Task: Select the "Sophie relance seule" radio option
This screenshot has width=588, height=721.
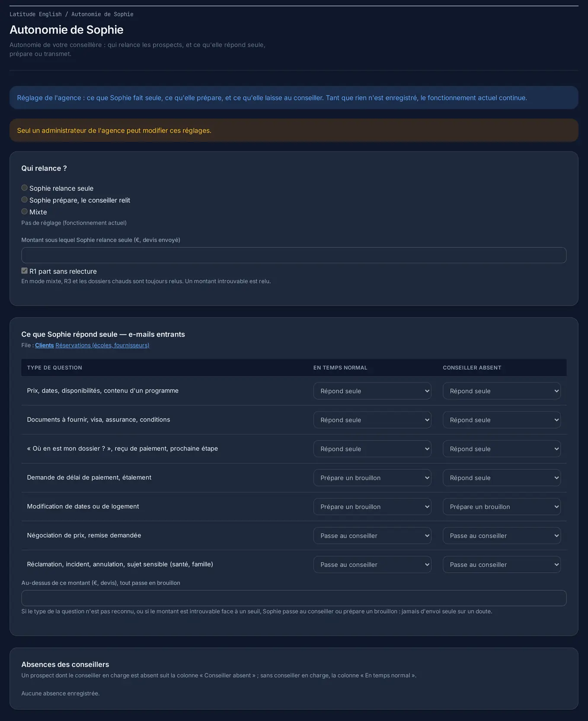Action: point(25,188)
